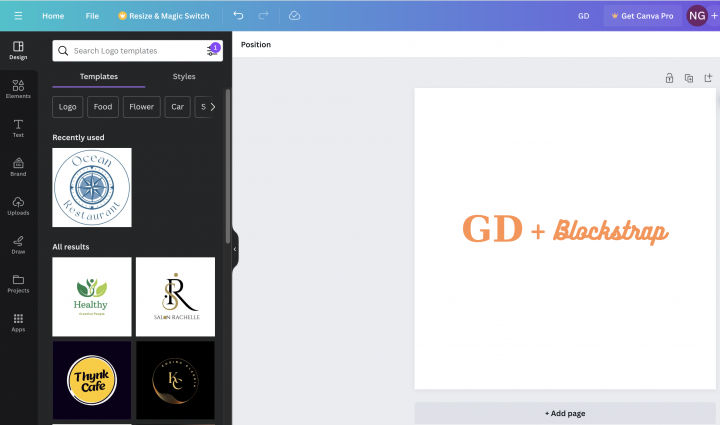
Task: Select the Flower category chip
Action: point(142,107)
